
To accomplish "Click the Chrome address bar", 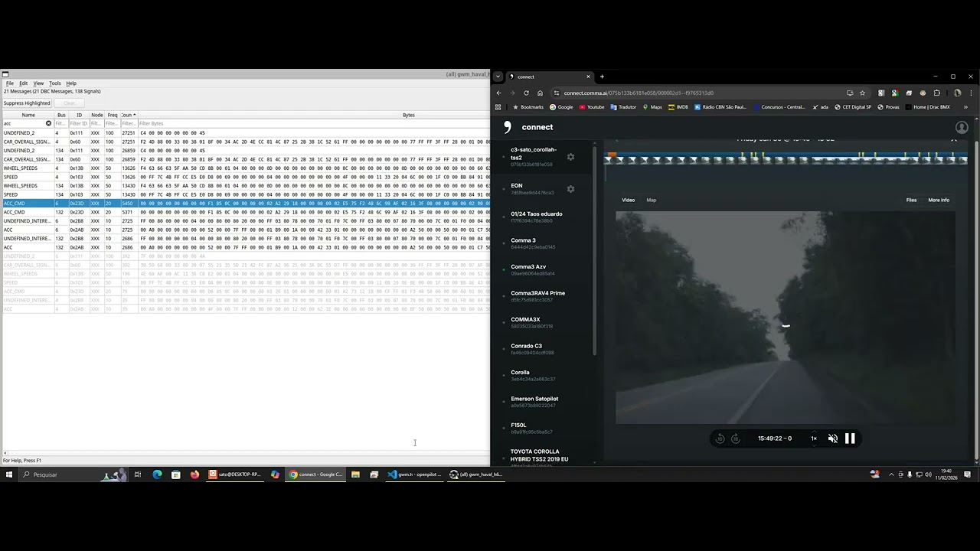I will click(697, 93).
